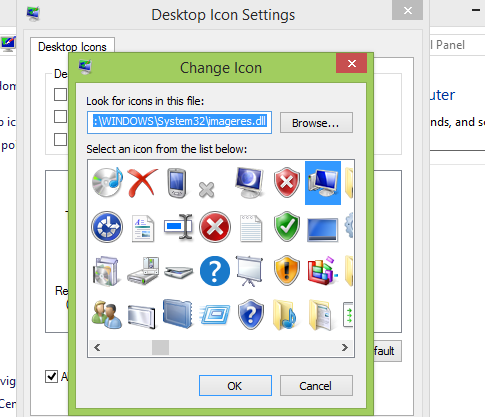
Task: Open the Desktop Icons tab
Action: pyautogui.click(x=72, y=46)
